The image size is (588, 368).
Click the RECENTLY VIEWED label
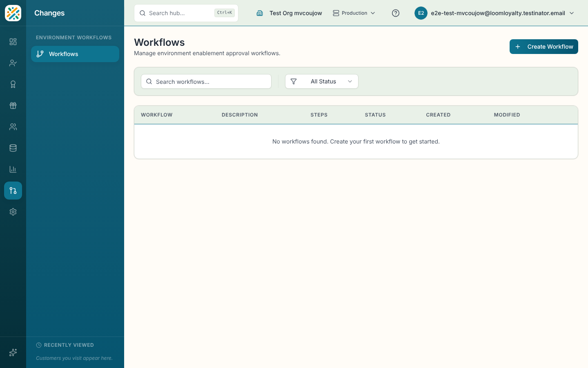tap(69, 345)
